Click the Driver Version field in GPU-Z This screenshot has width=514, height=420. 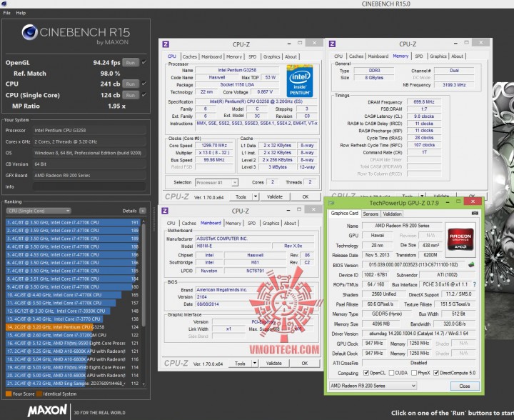click(418, 334)
